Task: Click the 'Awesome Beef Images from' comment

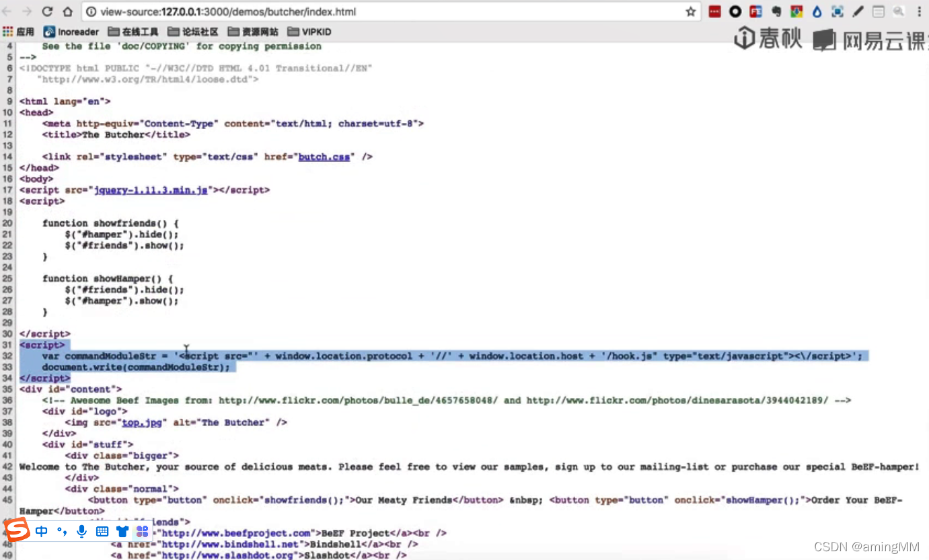Action: (447, 400)
